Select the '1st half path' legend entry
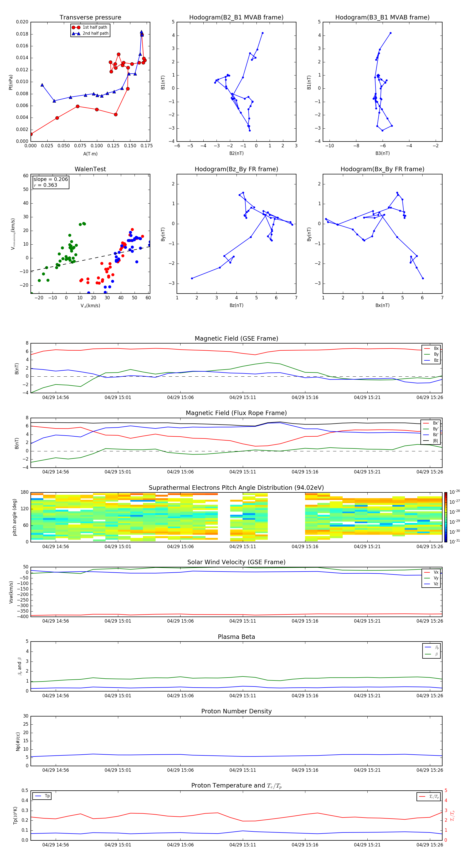 pyautogui.click(x=90, y=27)
